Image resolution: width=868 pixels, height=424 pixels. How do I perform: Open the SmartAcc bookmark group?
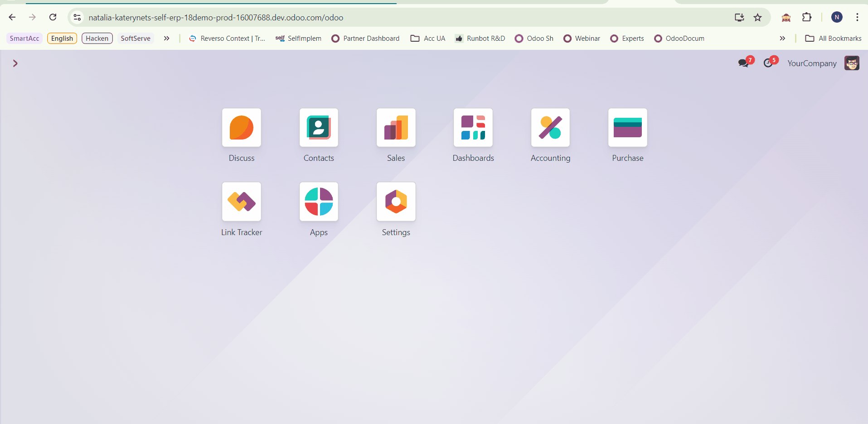[24, 39]
